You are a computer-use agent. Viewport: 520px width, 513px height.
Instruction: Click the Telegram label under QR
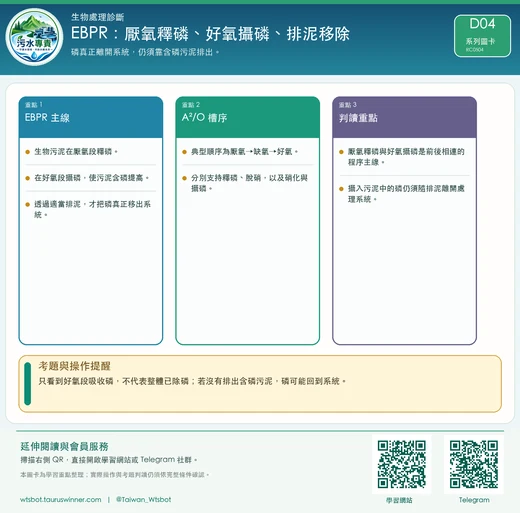point(474,500)
